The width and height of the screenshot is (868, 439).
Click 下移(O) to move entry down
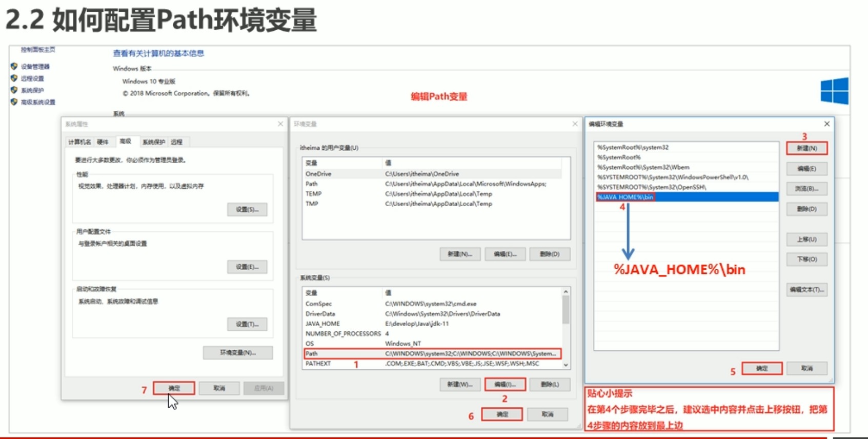pyautogui.click(x=806, y=260)
